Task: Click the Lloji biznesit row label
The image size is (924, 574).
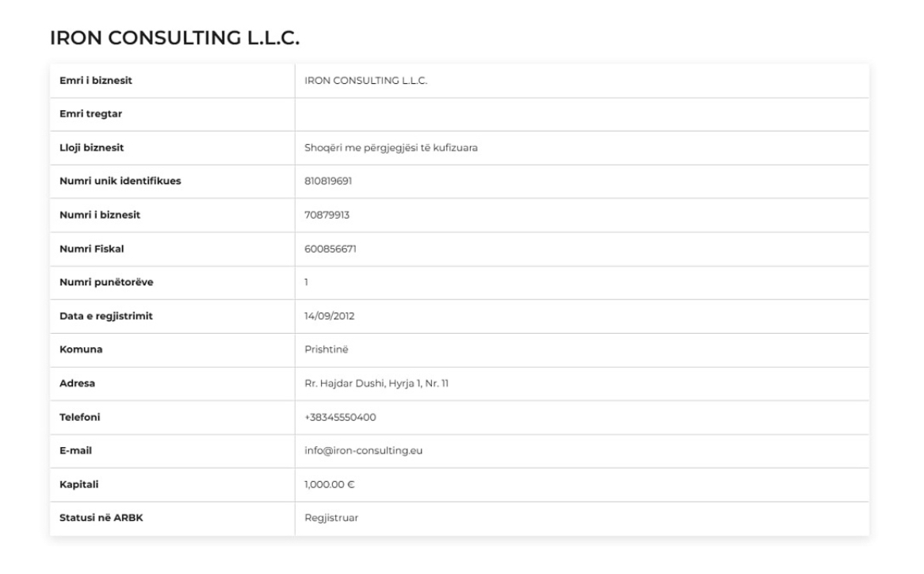Action: (x=91, y=148)
